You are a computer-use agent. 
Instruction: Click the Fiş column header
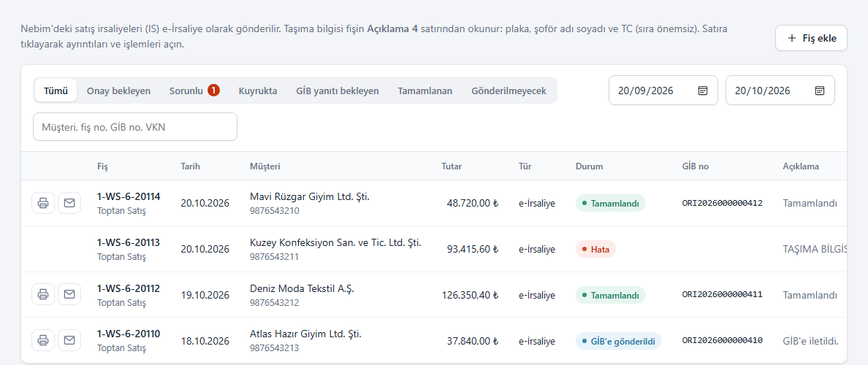[x=102, y=166]
